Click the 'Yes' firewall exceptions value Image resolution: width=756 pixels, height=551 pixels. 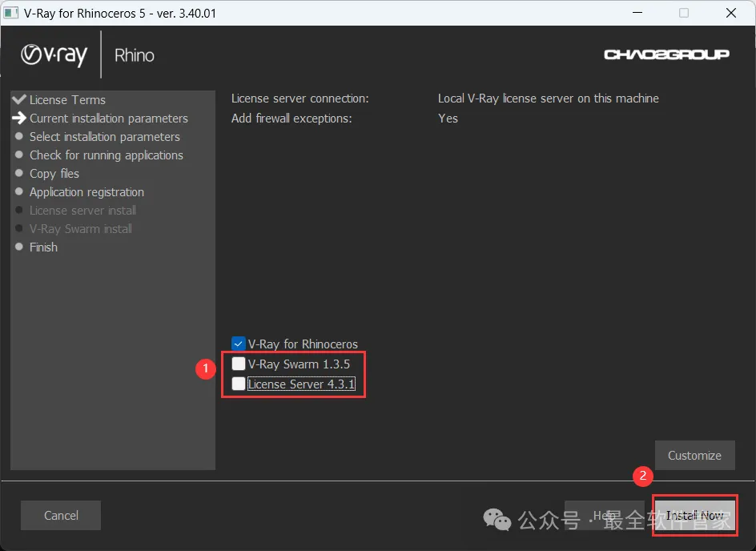(x=448, y=118)
